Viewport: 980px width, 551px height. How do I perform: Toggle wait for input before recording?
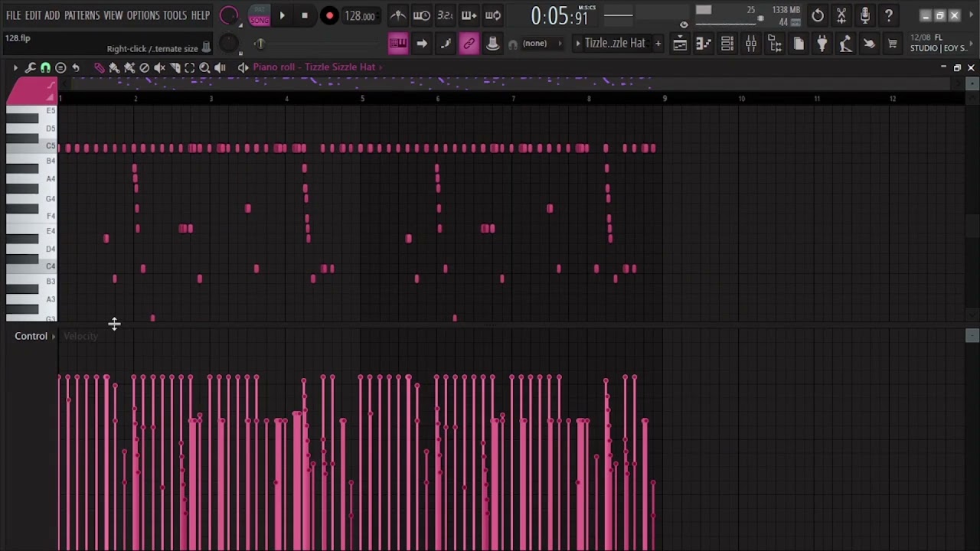point(421,15)
